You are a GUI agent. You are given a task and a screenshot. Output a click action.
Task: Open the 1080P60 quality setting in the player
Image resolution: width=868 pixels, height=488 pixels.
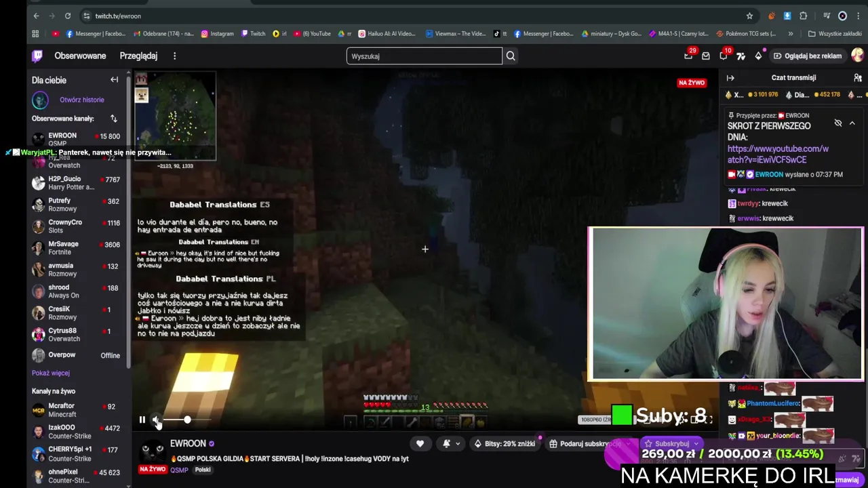point(595,420)
